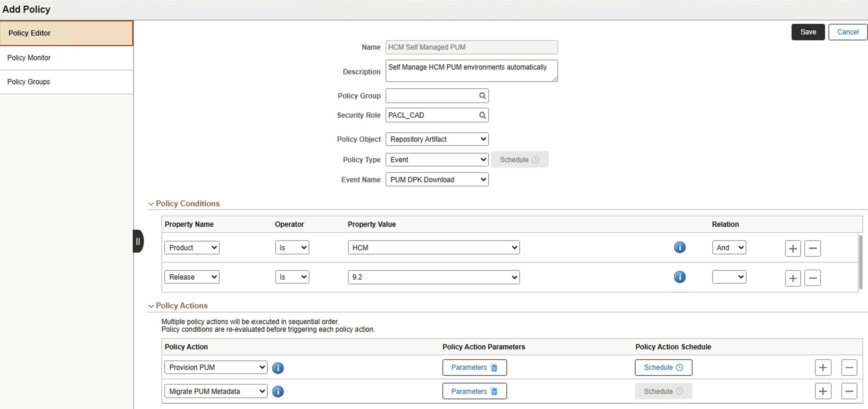Viewport: 868px width, 409px height.
Task: Click the info icon beside the Release condition
Action: (680, 277)
